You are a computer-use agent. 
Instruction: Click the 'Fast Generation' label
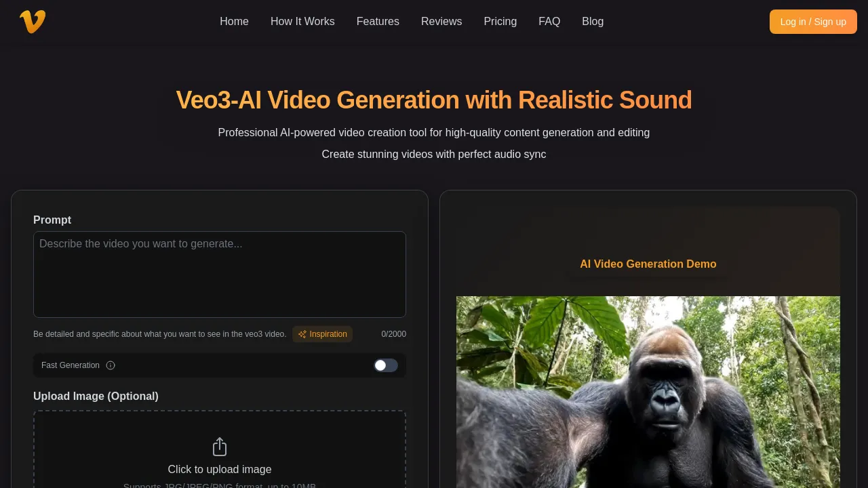pyautogui.click(x=71, y=365)
